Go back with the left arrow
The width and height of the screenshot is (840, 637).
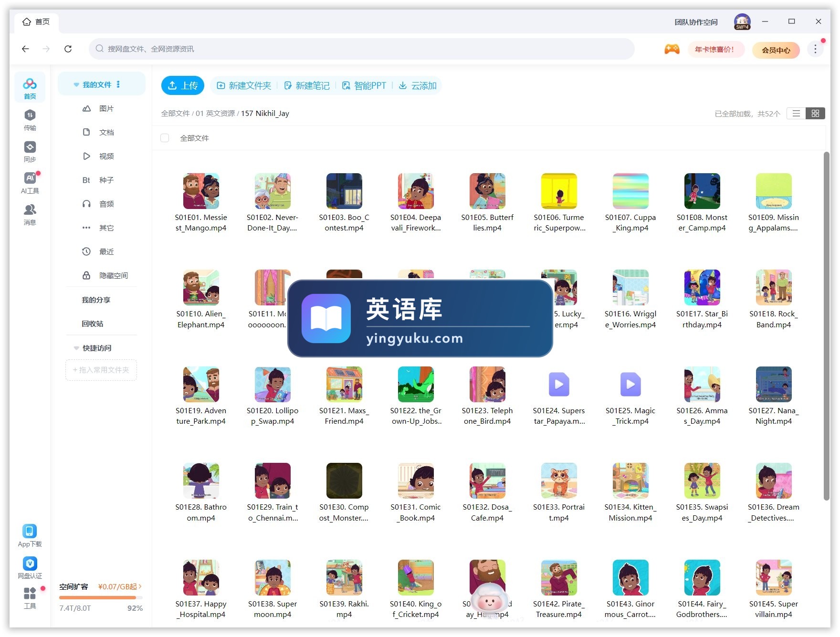click(x=25, y=49)
